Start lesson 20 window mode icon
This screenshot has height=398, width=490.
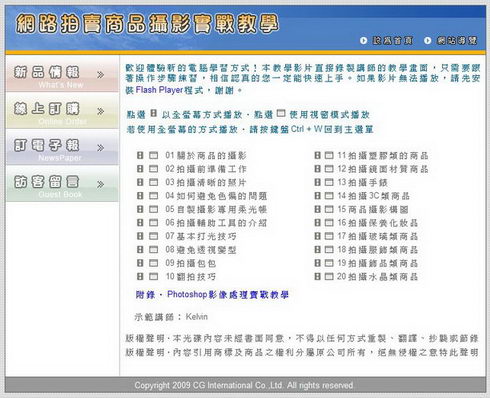(x=329, y=276)
